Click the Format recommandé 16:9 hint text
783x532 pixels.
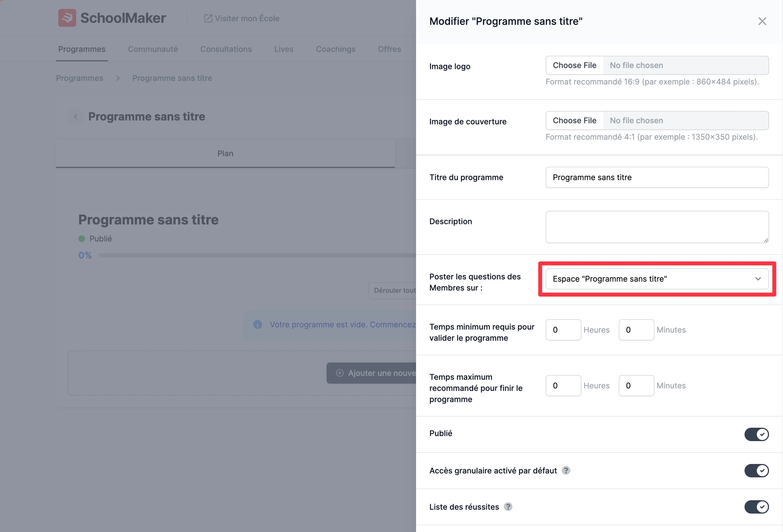652,82
